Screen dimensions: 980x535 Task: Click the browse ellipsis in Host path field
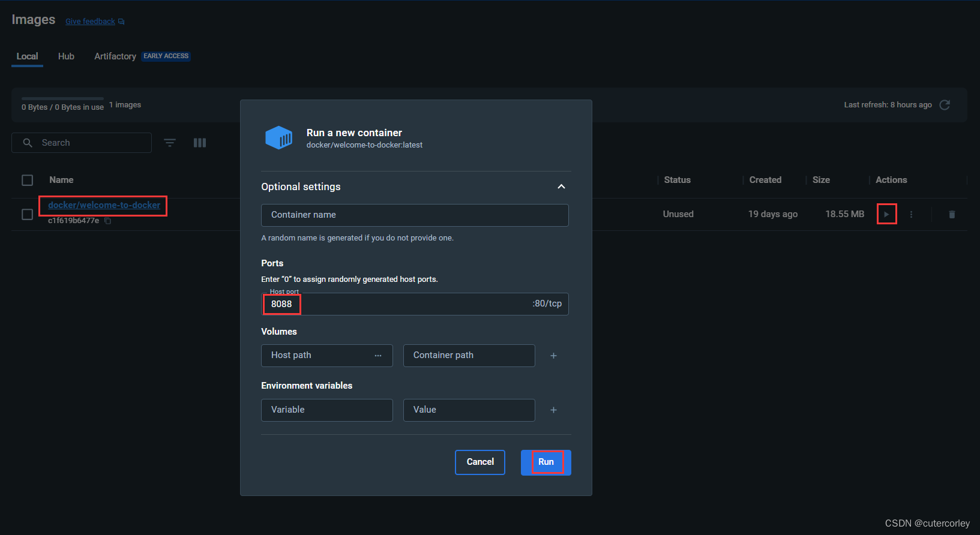[x=378, y=356]
